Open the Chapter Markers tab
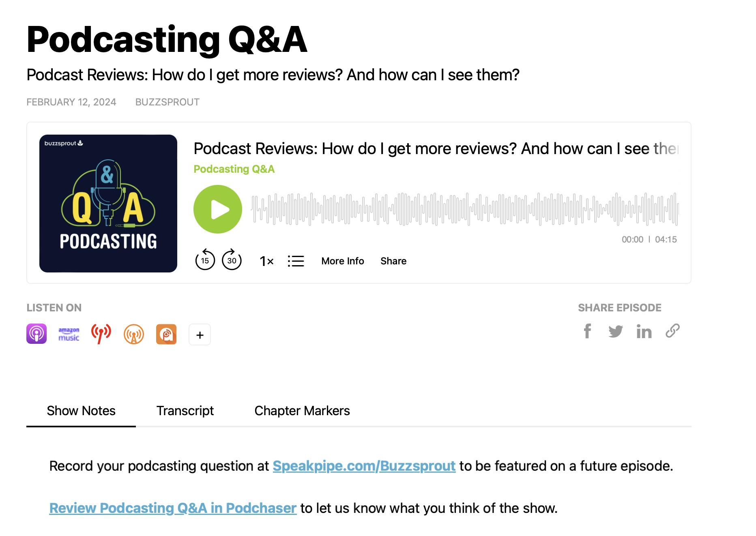756x536 pixels. pos(302,411)
